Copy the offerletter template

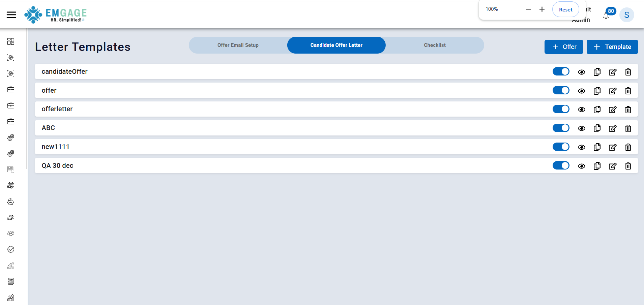point(597,110)
